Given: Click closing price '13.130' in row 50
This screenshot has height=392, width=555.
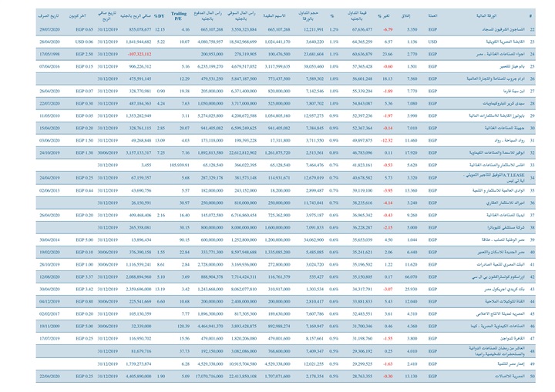Looking at the screenshot, I should 412,377.
